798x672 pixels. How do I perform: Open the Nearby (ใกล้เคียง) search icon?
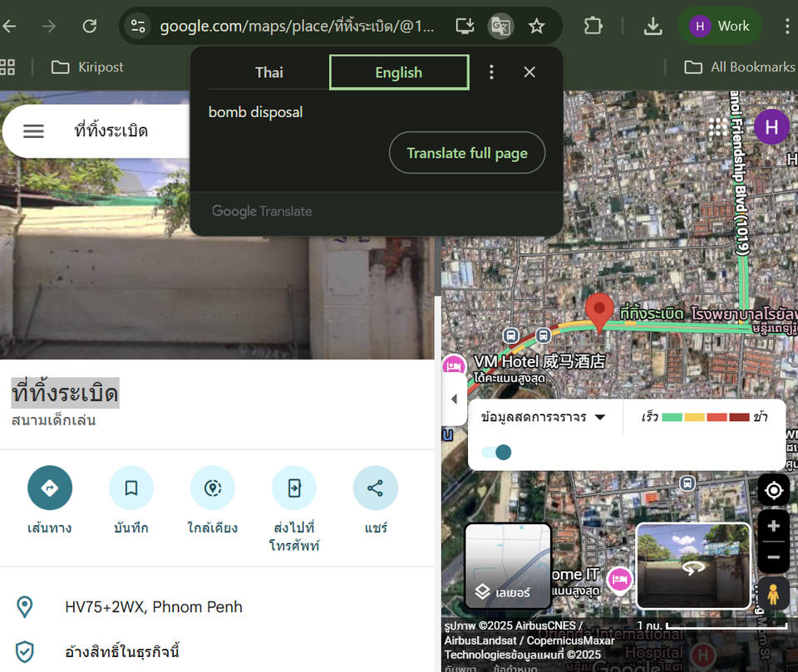213,488
